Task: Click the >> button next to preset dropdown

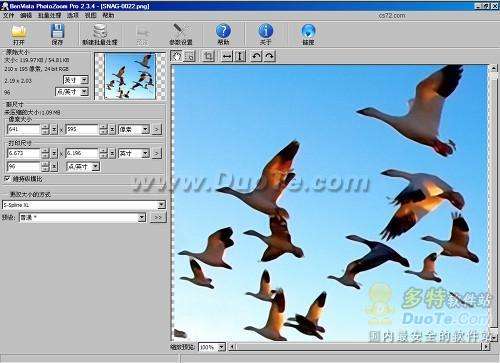Action: pyautogui.click(x=158, y=217)
